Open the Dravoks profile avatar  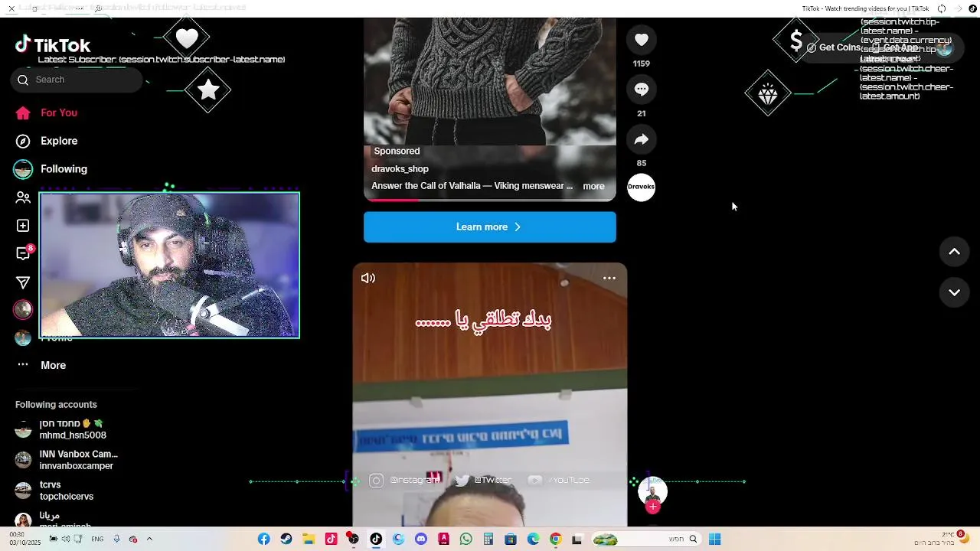pyautogui.click(x=642, y=187)
